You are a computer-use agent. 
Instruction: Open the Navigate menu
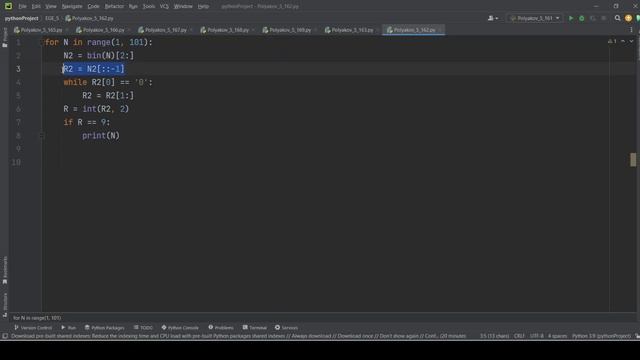[72, 6]
